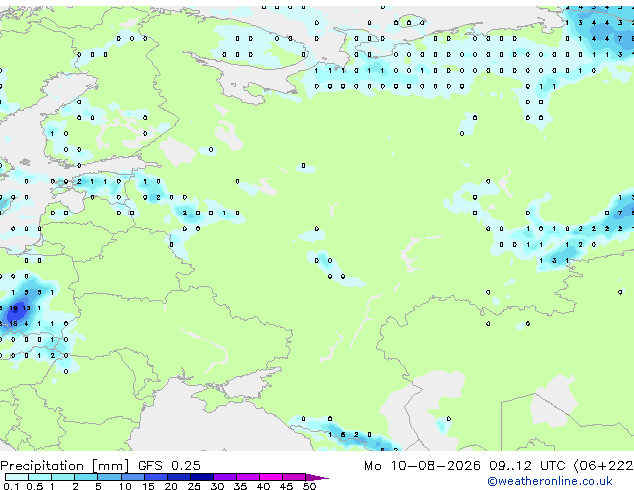The image size is (634, 490).
Task: Click the '09..12 UTC' time label
Action: tap(527, 466)
